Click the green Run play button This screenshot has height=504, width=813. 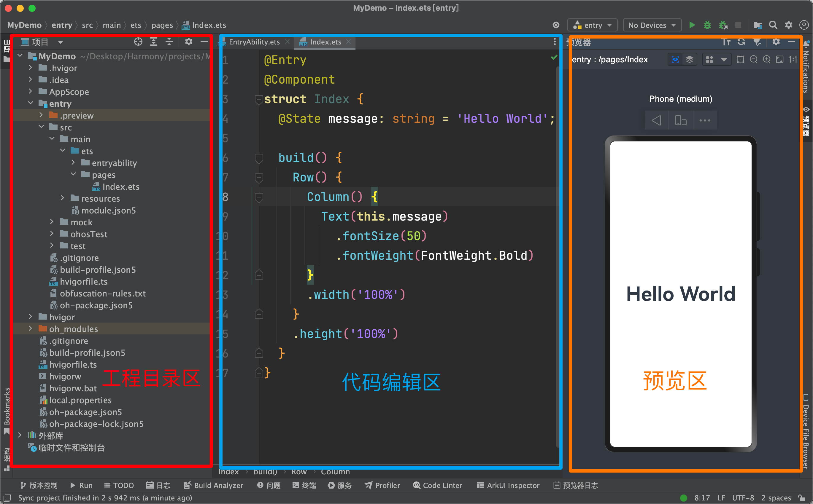[x=692, y=25]
